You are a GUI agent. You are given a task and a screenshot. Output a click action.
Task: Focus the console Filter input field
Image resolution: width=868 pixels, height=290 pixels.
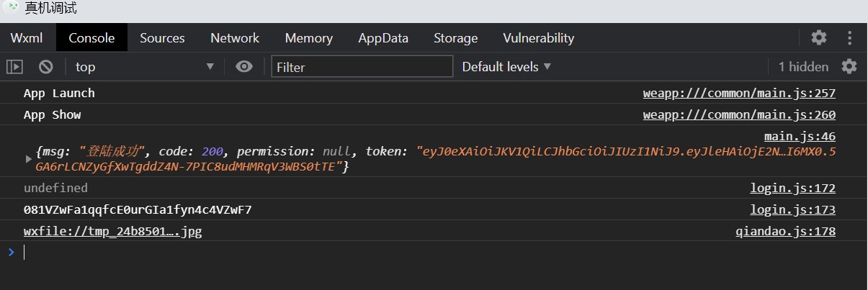[x=362, y=67]
